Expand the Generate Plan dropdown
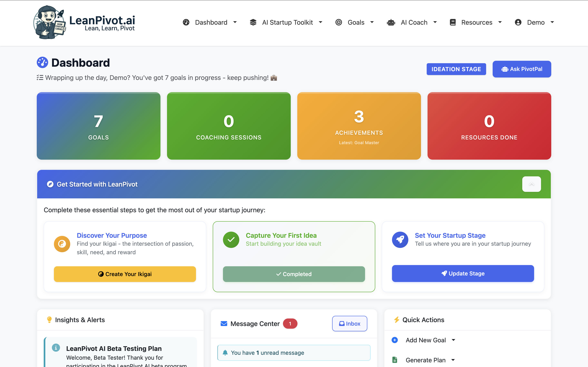The image size is (588, 367). click(453, 360)
